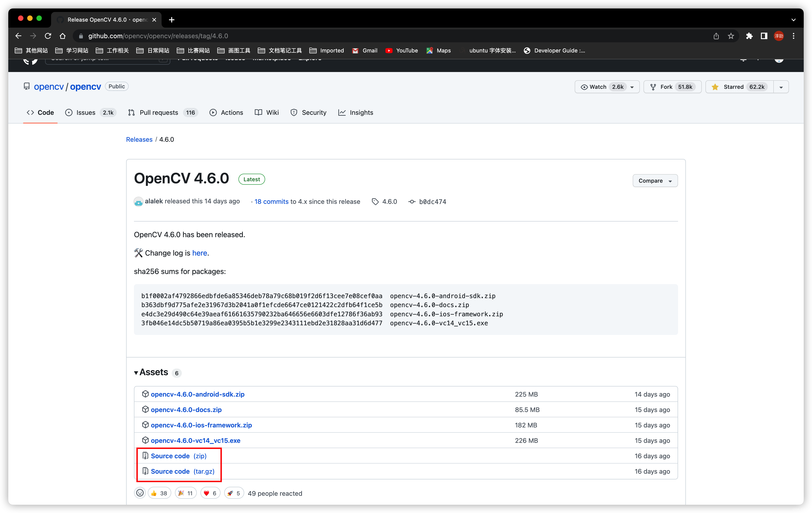The height and width of the screenshot is (513, 812).
Task: Open the Maps bookmark
Action: click(x=438, y=51)
